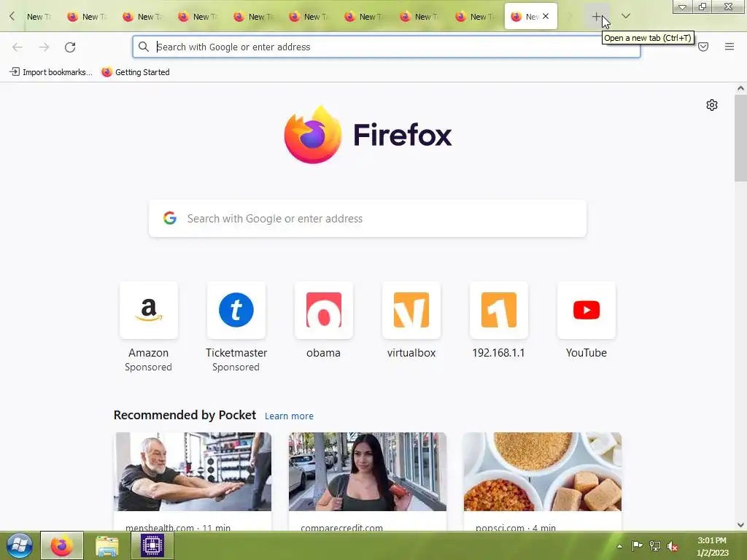Open the menshealth.com Pocket story

click(193, 481)
